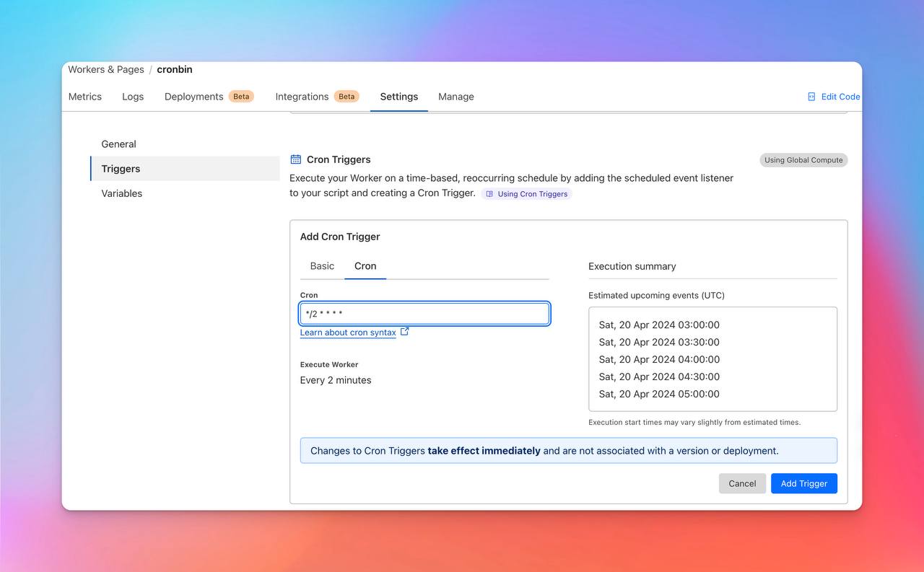Open the Manage tab
Screen dimensions: 924x572
click(x=456, y=97)
